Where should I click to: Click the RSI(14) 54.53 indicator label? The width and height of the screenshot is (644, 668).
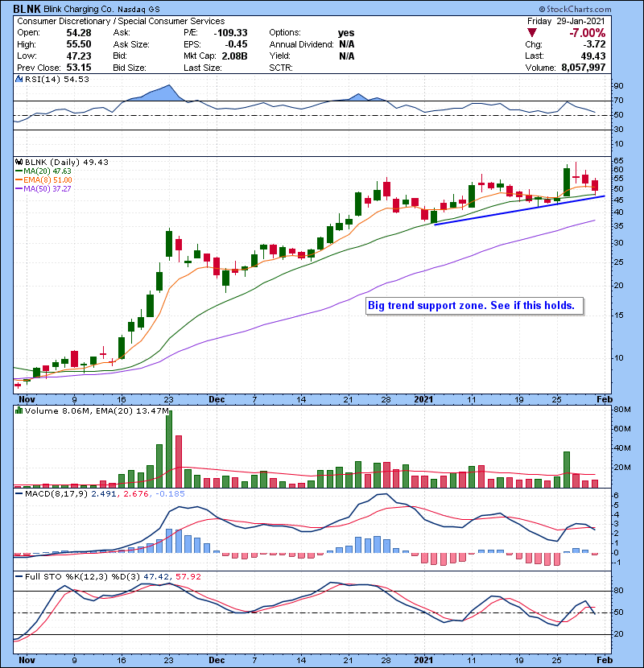coord(56,79)
